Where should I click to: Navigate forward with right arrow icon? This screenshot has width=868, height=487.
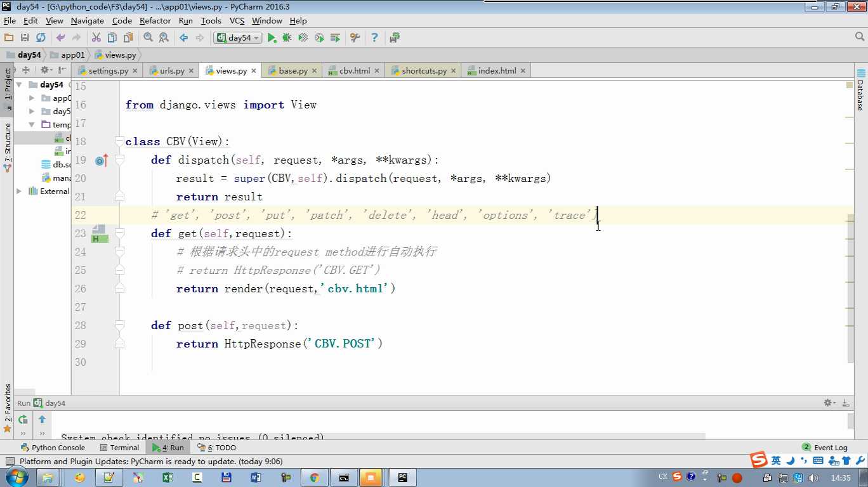click(x=200, y=38)
